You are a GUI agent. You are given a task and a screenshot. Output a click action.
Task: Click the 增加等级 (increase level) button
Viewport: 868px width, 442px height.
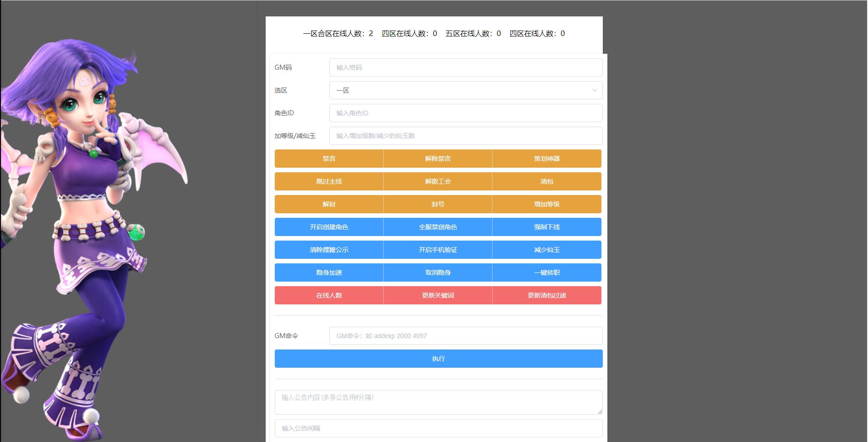547,204
